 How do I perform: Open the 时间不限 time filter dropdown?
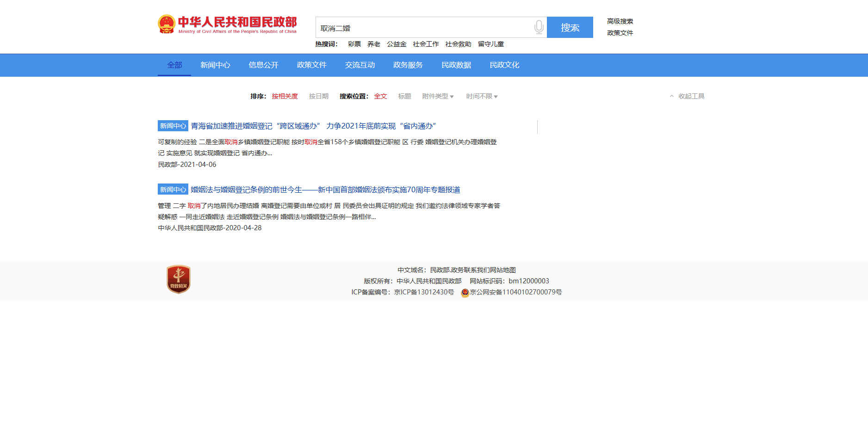point(482,96)
